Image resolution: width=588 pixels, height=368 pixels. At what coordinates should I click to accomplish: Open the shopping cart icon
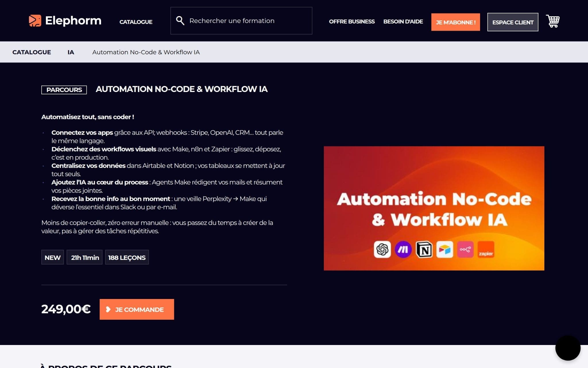coord(553,21)
